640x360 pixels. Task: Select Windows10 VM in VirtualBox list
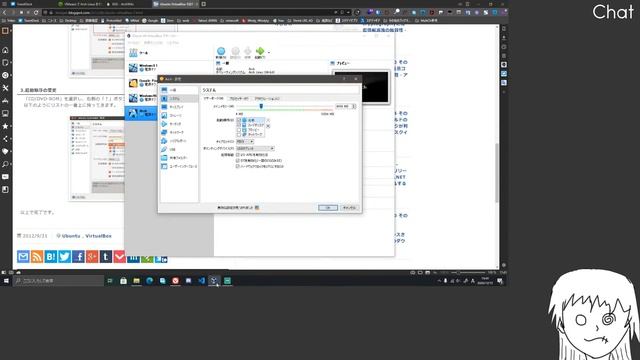[x=141, y=98]
